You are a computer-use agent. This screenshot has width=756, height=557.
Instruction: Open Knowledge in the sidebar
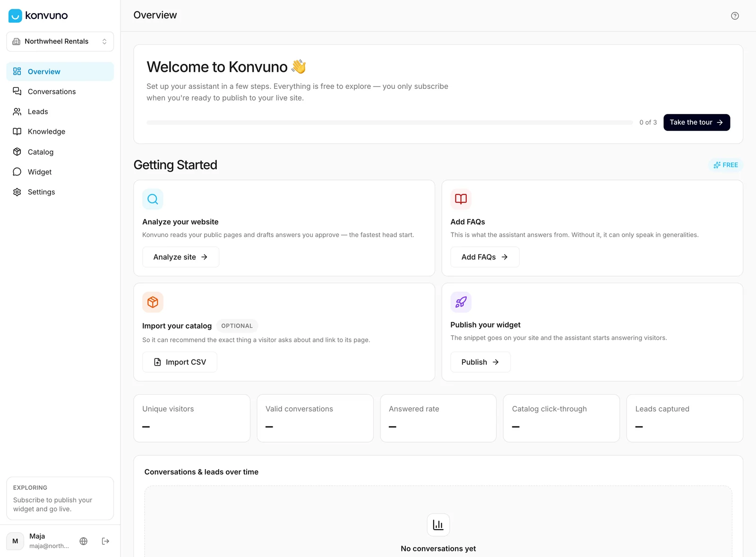60,131
